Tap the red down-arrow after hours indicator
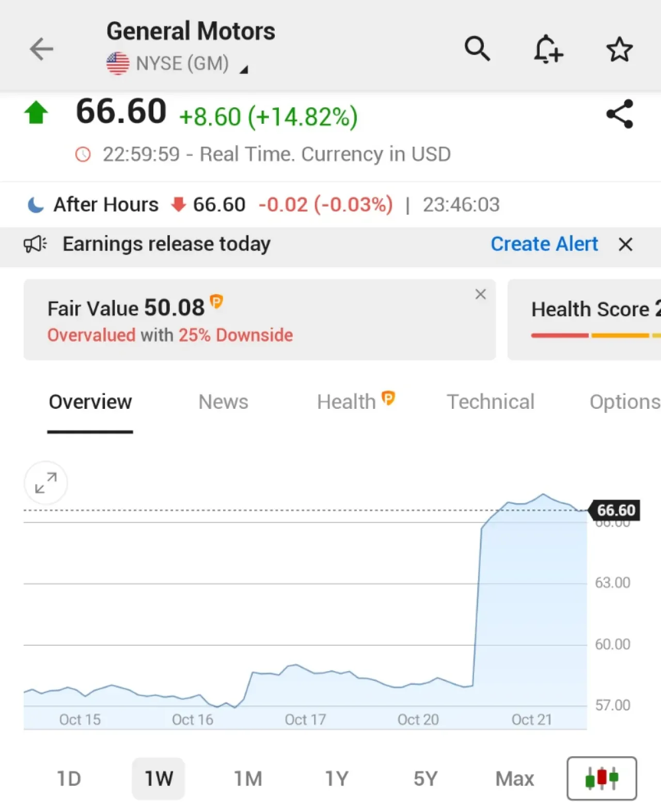The image size is (661, 812). tap(178, 204)
